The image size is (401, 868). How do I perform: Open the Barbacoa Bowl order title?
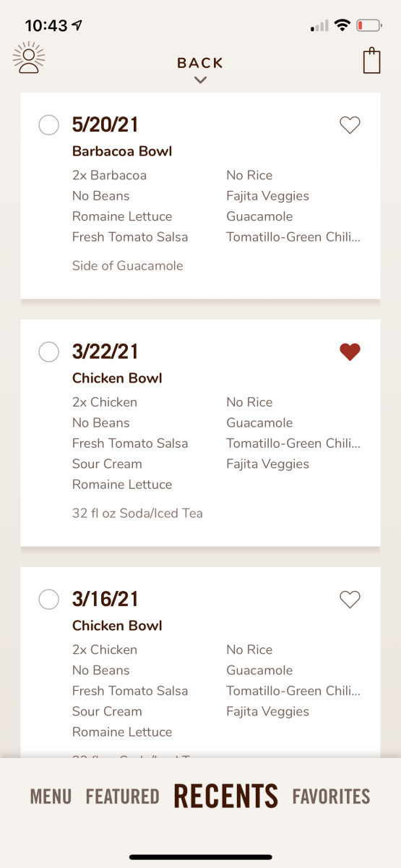tap(122, 152)
